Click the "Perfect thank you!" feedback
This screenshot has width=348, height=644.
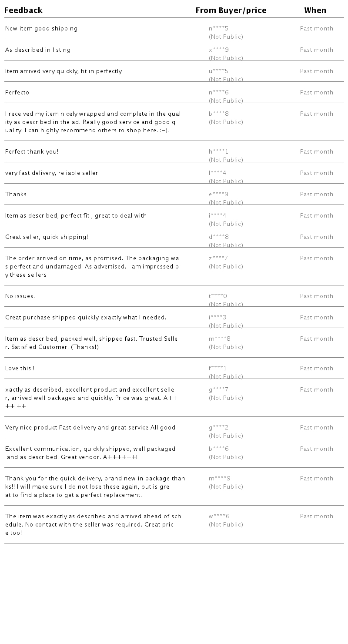click(x=32, y=152)
